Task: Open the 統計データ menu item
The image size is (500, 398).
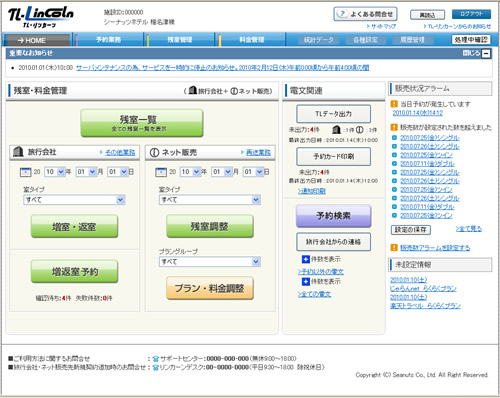Action: pyautogui.click(x=318, y=40)
